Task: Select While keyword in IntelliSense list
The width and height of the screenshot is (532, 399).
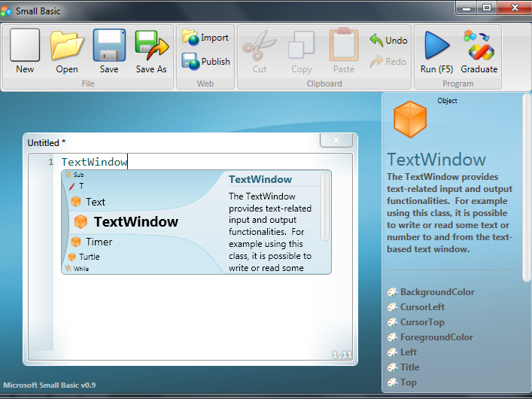Action: tap(77, 269)
